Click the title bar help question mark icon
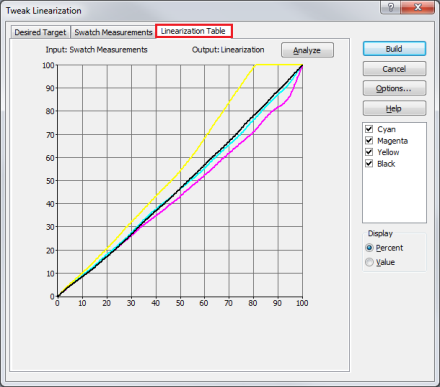 pos(391,7)
